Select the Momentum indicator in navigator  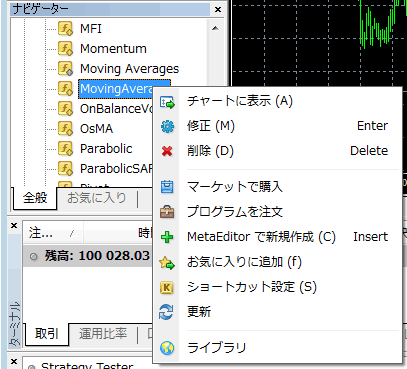point(113,49)
